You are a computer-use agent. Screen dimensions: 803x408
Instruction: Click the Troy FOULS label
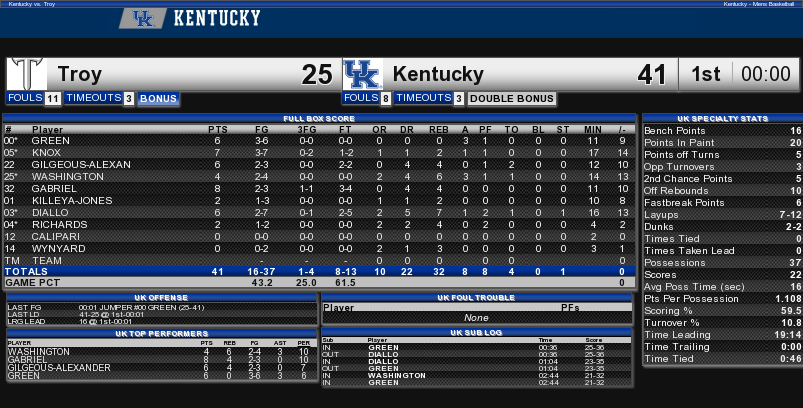pyautogui.click(x=25, y=97)
